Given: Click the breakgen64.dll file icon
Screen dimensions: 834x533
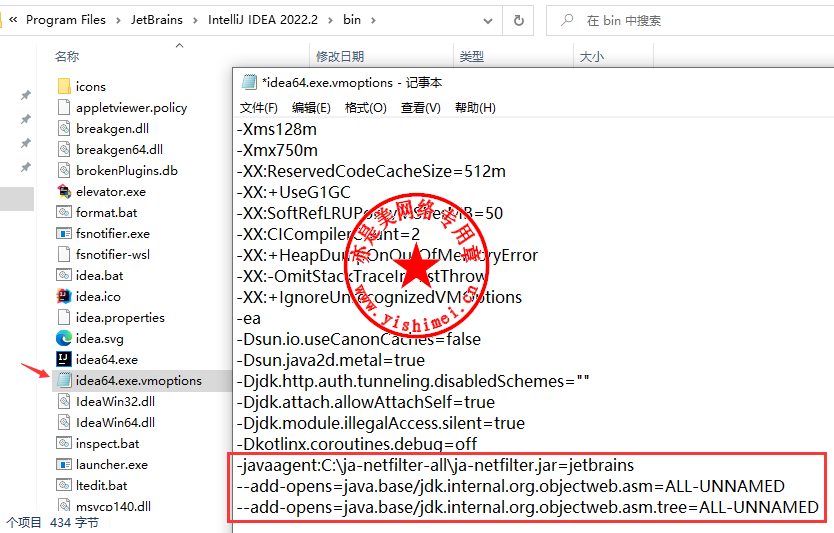Looking at the screenshot, I should point(64,149).
